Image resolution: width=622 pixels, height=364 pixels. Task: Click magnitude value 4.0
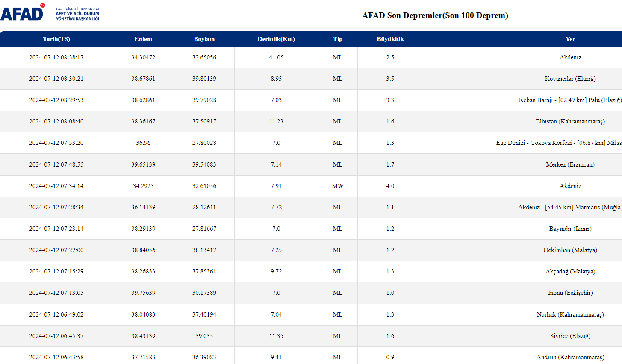coord(390,186)
